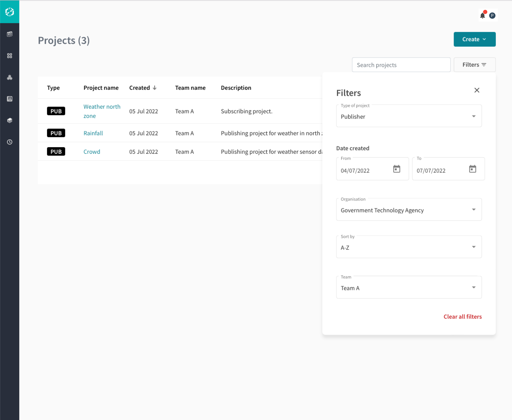The height and width of the screenshot is (420, 512).
Task: Click 'Subscribing project.' description
Action: click(x=246, y=111)
